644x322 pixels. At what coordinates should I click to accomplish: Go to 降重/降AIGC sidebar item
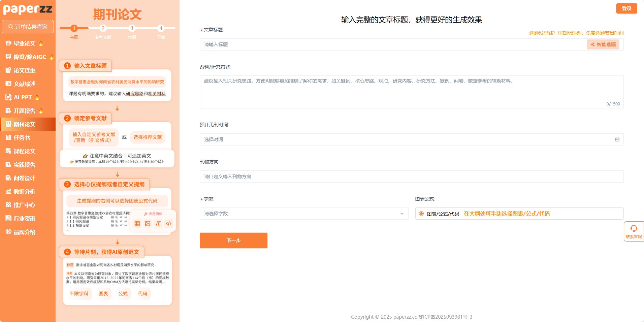click(30, 57)
